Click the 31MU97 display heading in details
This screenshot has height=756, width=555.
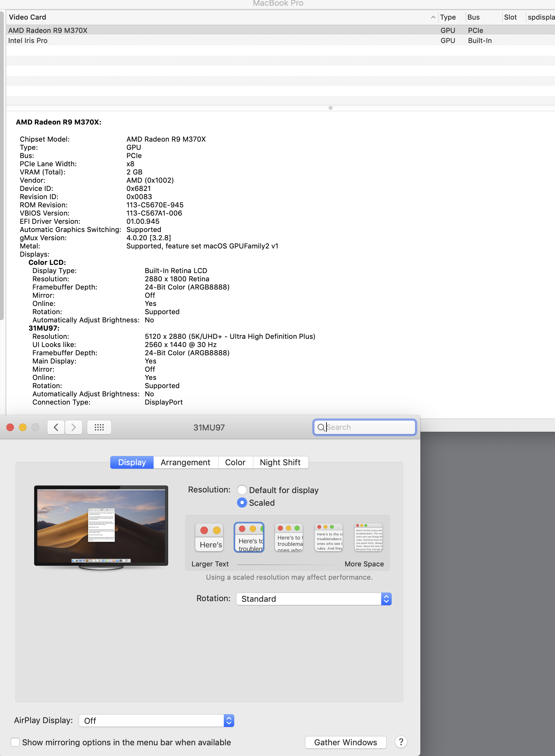[44, 328]
